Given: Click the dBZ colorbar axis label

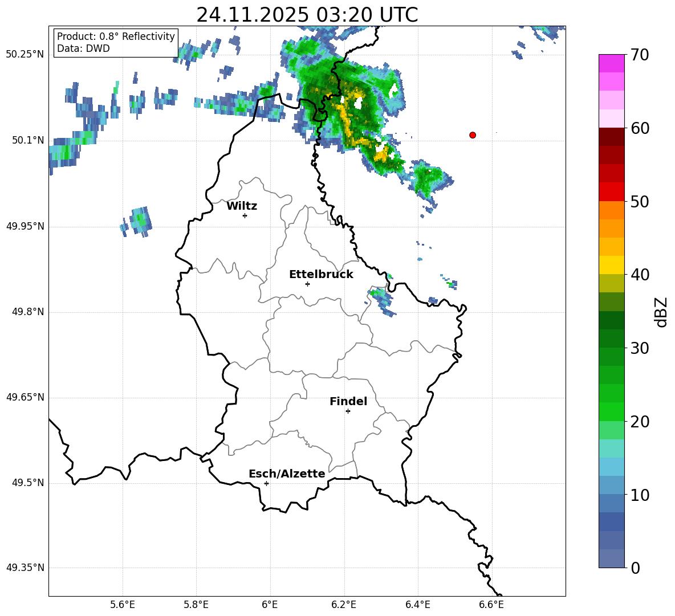Looking at the screenshot, I should click(661, 312).
